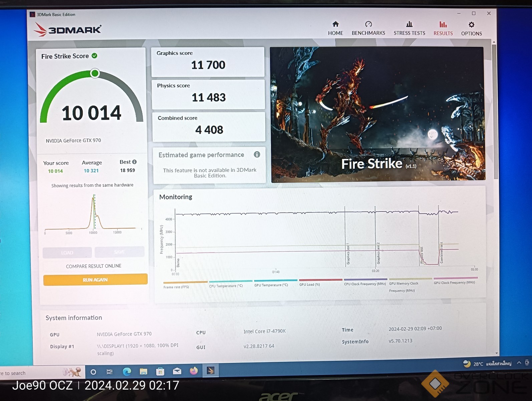
Task: Toggle the CPU Clock Frequency legend entry
Action: click(x=365, y=282)
